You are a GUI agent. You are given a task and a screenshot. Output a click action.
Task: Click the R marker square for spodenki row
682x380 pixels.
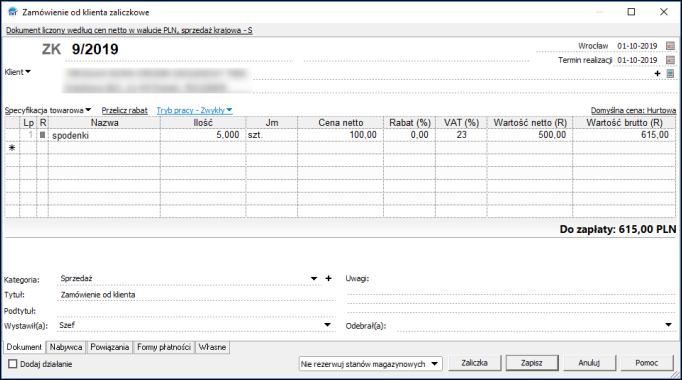point(42,135)
